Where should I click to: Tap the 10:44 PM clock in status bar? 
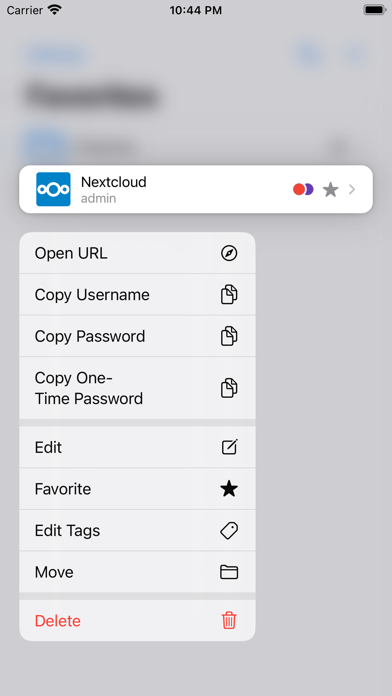click(196, 10)
